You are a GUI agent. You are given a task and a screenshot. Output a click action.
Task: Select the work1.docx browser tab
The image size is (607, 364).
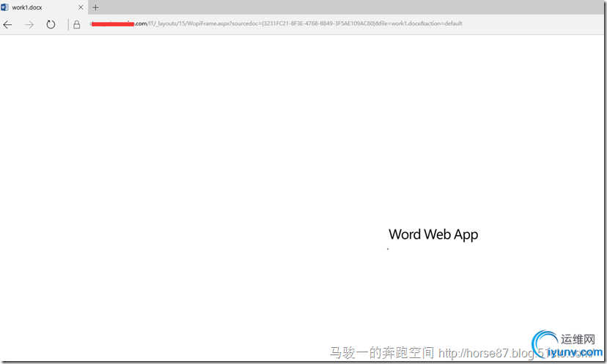tap(44, 7)
